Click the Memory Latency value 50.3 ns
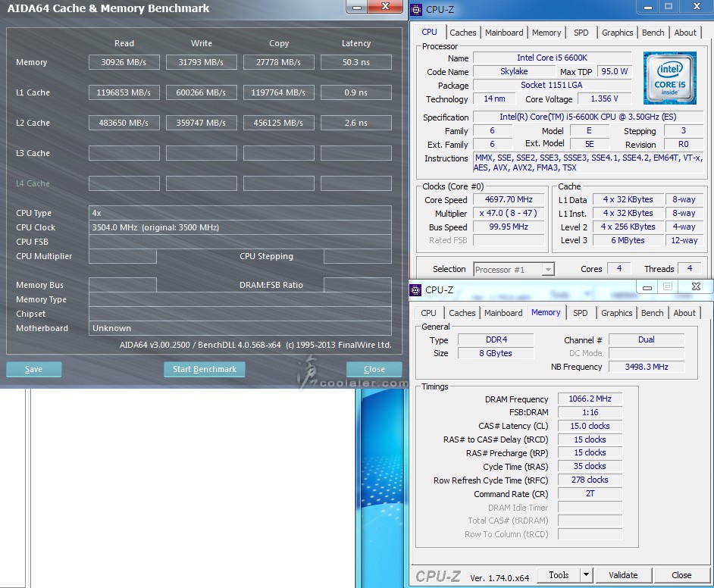Image resolution: width=714 pixels, height=588 pixels. point(356,62)
